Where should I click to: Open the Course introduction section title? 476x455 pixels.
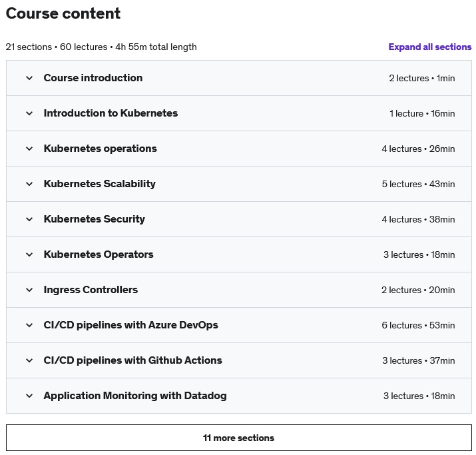(x=93, y=78)
